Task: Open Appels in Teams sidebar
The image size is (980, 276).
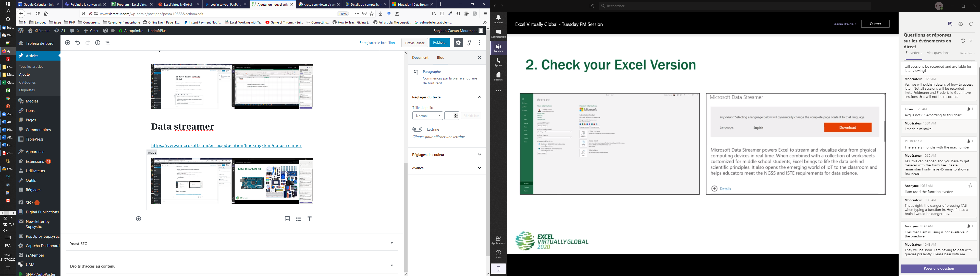Action: click(x=498, y=63)
